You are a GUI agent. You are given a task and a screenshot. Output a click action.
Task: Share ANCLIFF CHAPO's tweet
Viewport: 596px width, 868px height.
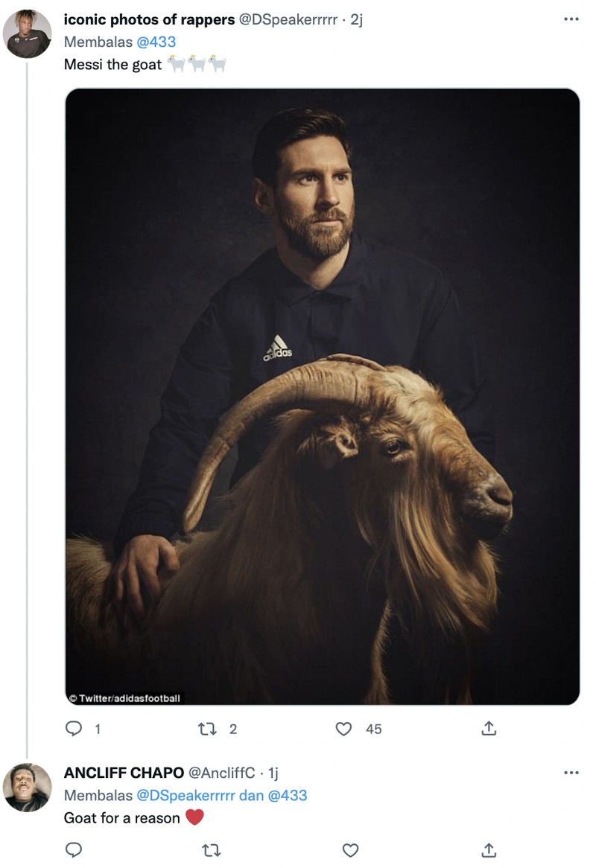coord(489,850)
